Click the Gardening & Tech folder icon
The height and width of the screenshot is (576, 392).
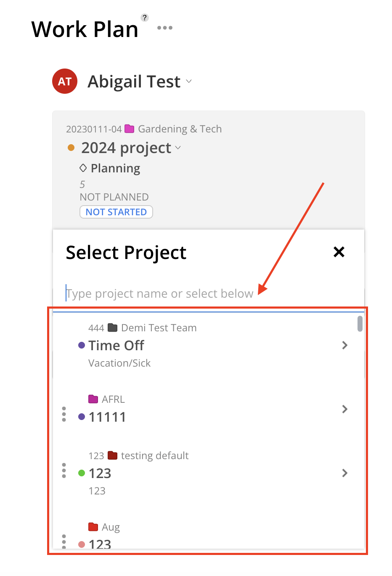click(x=130, y=129)
